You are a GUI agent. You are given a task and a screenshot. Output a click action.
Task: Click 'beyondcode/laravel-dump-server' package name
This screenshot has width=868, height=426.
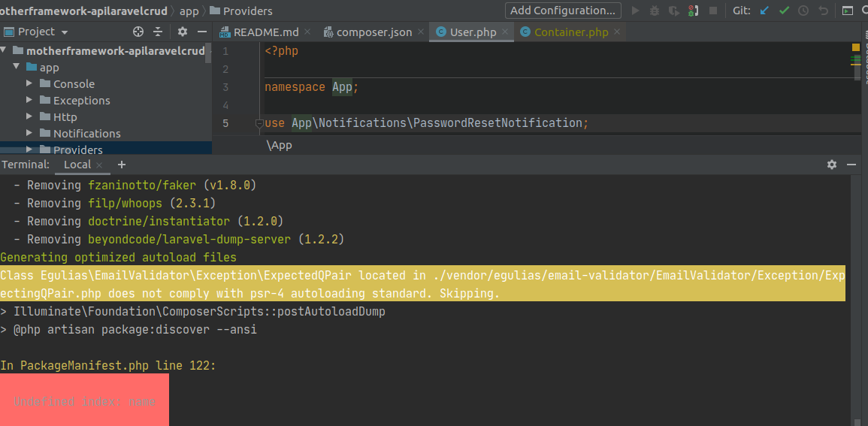coord(190,240)
